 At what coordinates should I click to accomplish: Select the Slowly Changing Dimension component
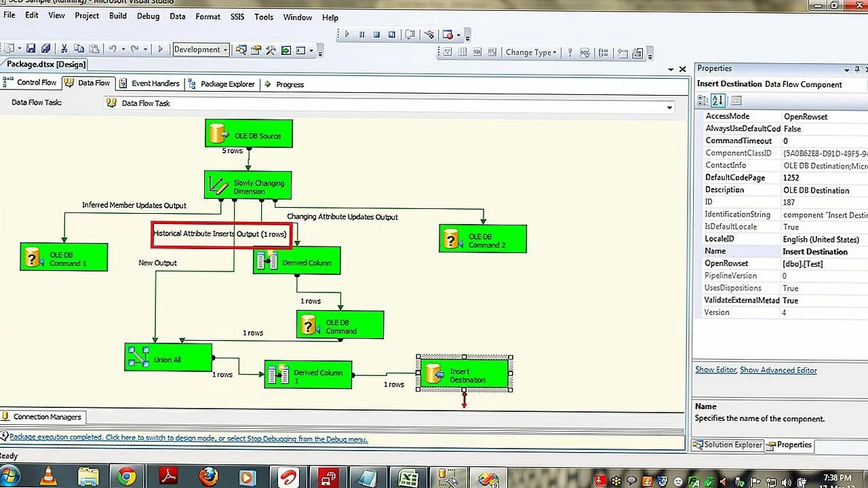(x=248, y=185)
